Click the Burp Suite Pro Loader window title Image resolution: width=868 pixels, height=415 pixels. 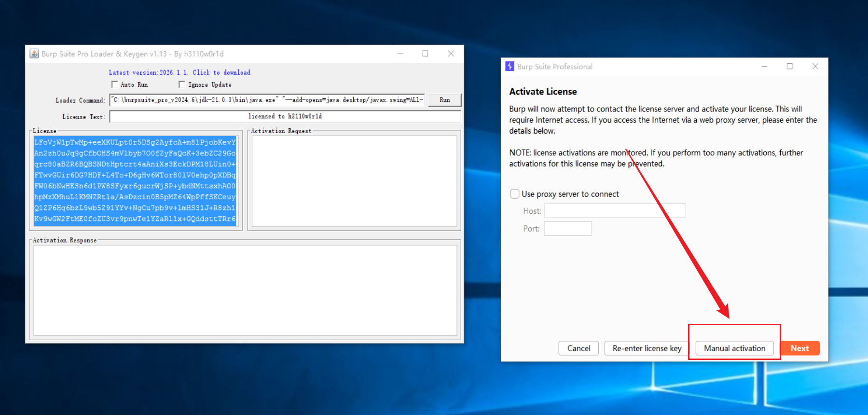click(x=133, y=54)
